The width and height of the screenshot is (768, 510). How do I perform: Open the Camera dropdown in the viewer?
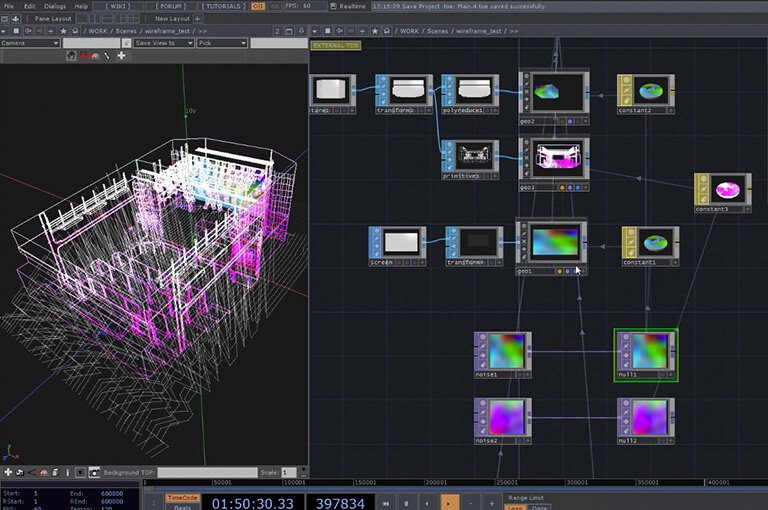point(30,43)
